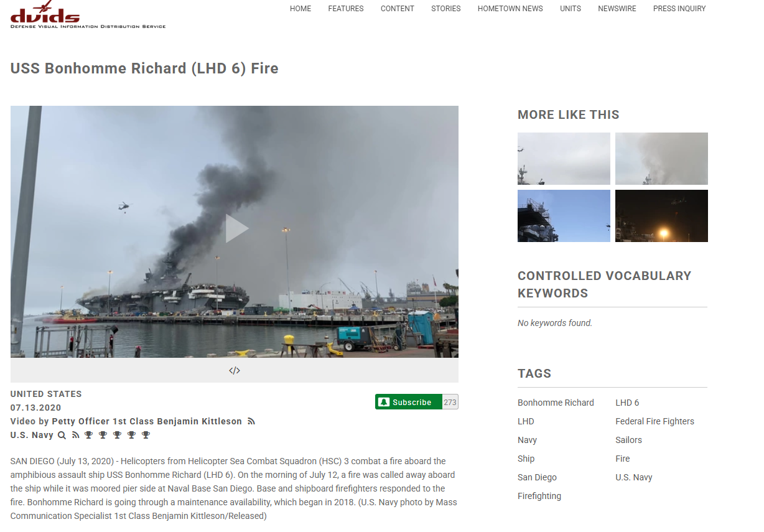Screen dimensions: 764x532
Task: Go to the HOMETOWN NEWS menu
Action: 510,9
